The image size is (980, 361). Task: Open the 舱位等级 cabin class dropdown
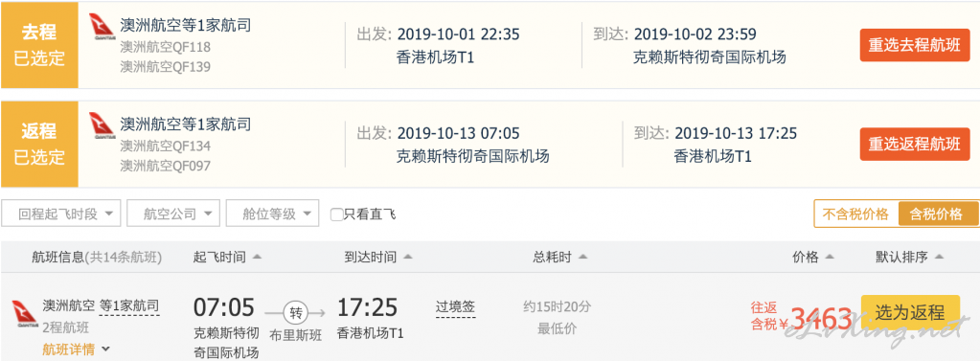(273, 214)
